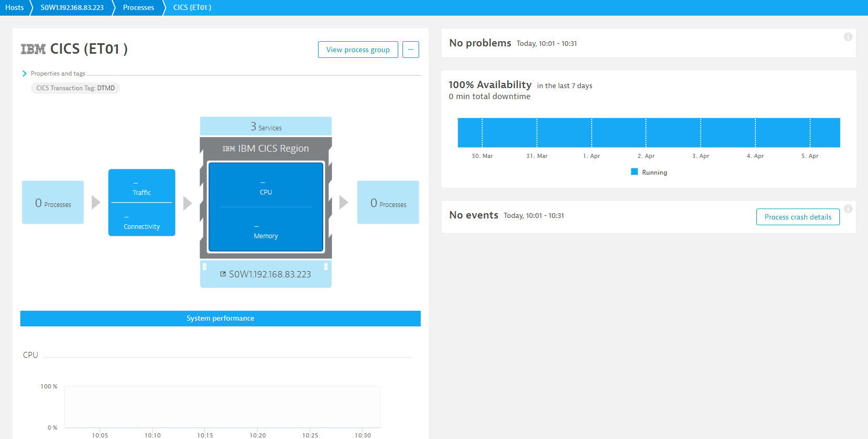Click availability bar at 30. Mar

[482, 132]
